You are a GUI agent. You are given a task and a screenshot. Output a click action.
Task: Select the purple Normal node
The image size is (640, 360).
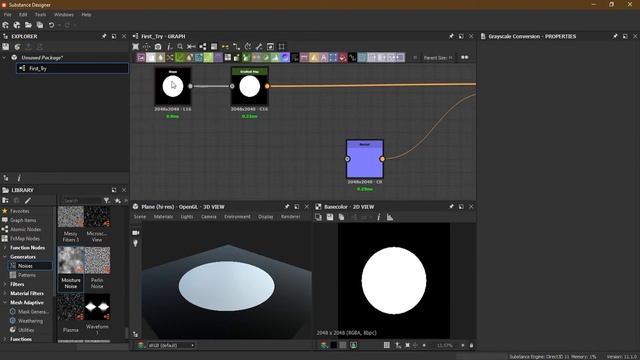[365, 159]
